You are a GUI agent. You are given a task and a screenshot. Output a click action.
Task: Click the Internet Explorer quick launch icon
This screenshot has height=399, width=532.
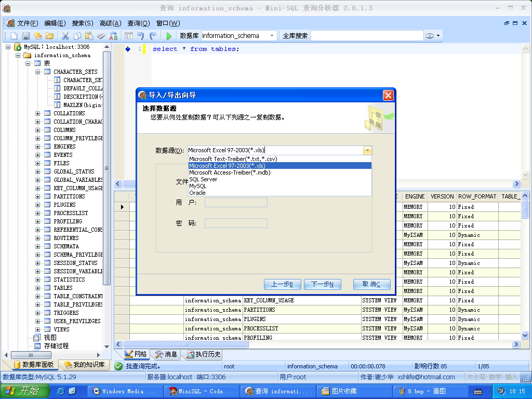tap(60, 391)
